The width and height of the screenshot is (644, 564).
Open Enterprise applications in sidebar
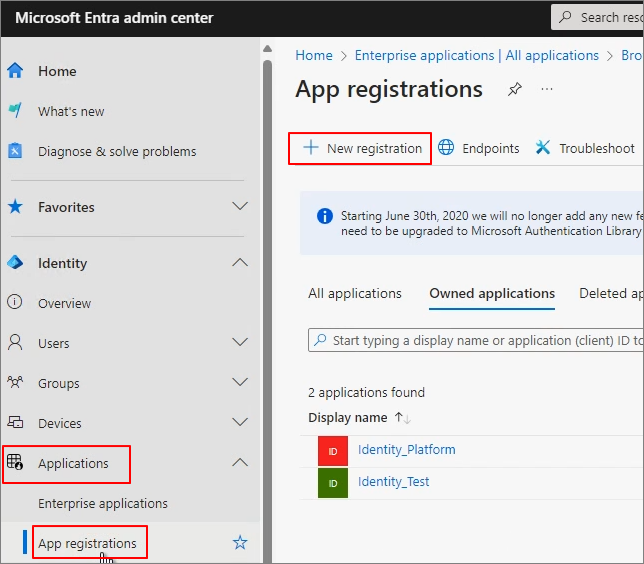coord(103,503)
